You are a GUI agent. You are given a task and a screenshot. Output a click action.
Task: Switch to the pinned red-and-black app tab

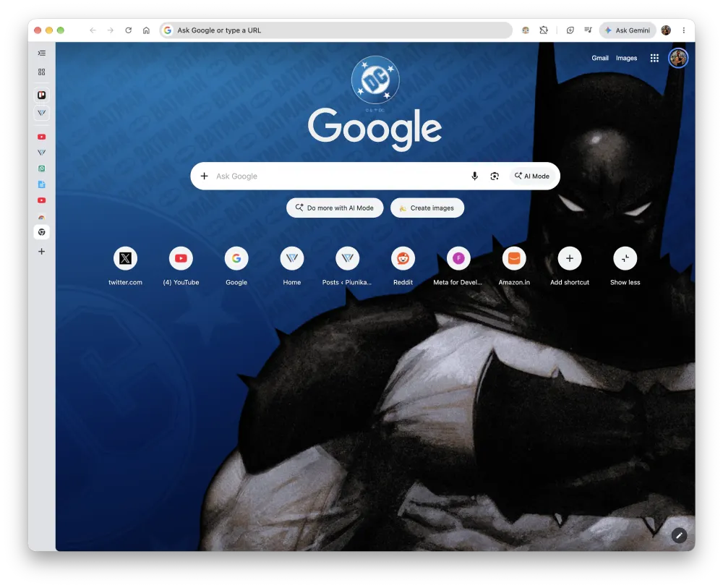[41, 95]
